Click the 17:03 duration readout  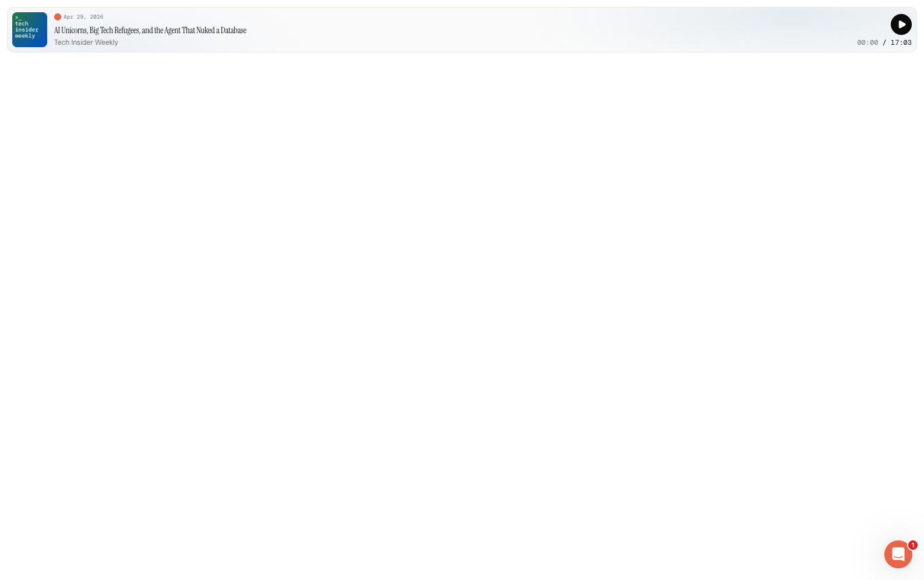[x=901, y=43]
